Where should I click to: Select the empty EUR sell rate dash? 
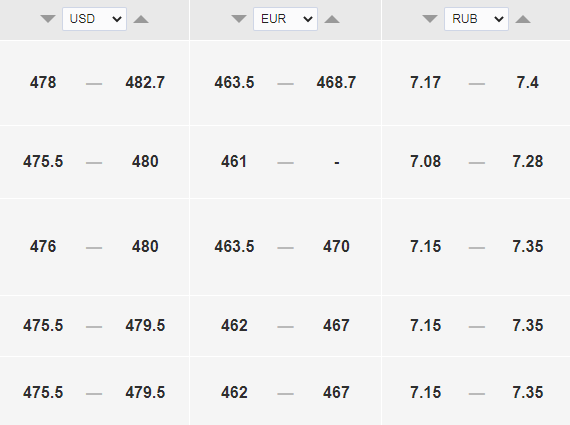[x=337, y=163]
